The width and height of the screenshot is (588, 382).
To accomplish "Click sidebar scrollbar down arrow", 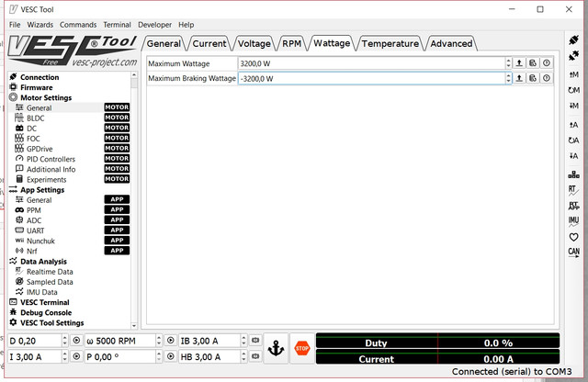I will [134, 326].
